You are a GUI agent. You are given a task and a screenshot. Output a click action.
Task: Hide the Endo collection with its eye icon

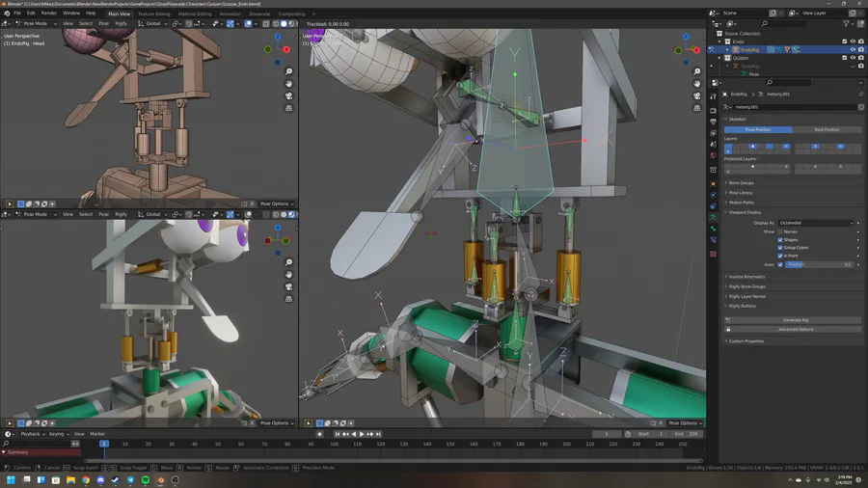[853, 41]
